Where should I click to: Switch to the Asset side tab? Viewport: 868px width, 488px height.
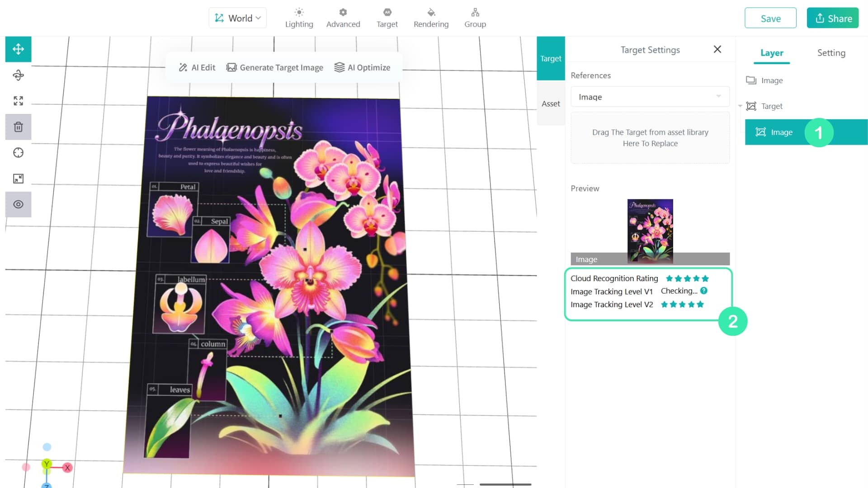(551, 103)
